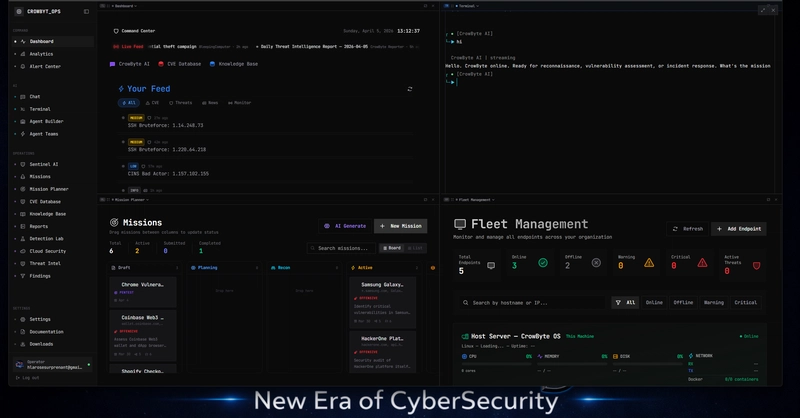Select the Monitor feed filter tab
Viewport: 800px width, 418px height.
point(239,103)
